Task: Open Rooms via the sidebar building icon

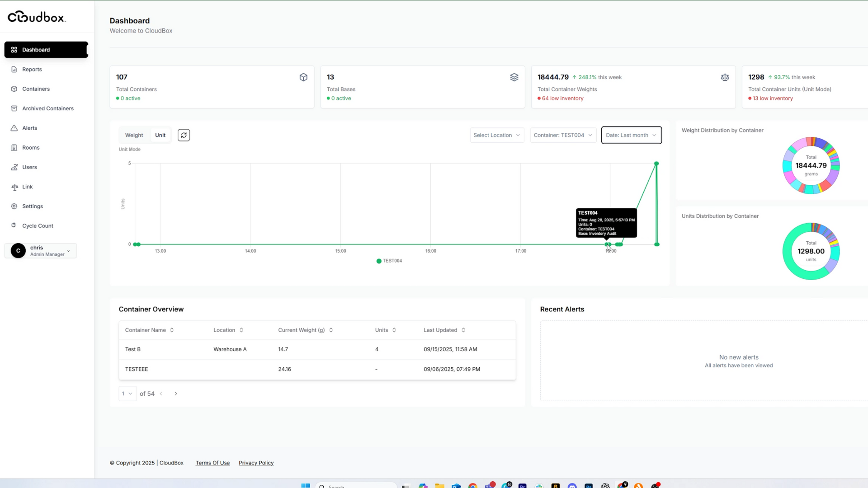Action: coord(14,148)
